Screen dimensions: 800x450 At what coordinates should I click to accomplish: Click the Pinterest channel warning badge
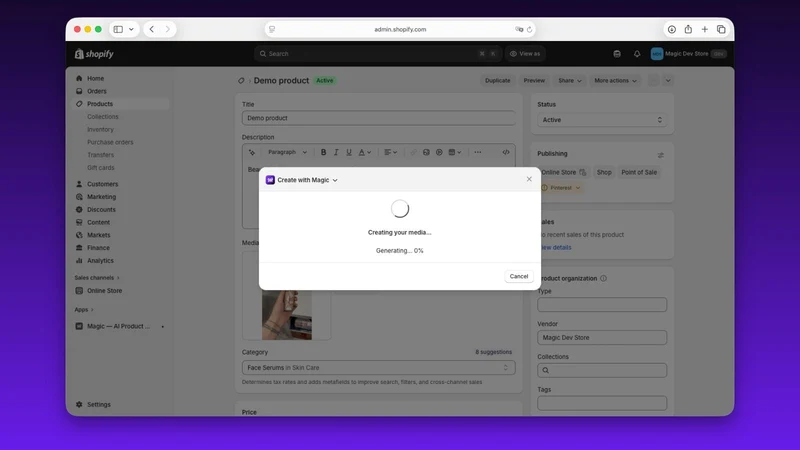coord(561,188)
